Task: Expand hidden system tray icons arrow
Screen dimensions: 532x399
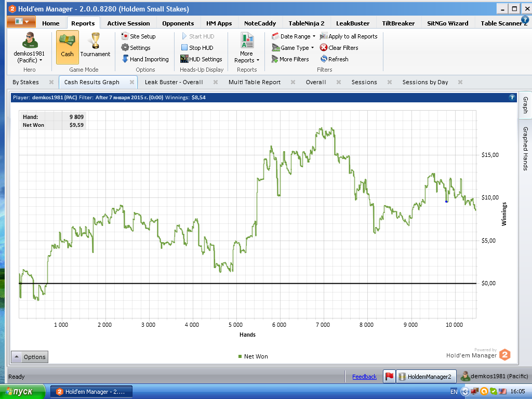Action: (x=464, y=392)
